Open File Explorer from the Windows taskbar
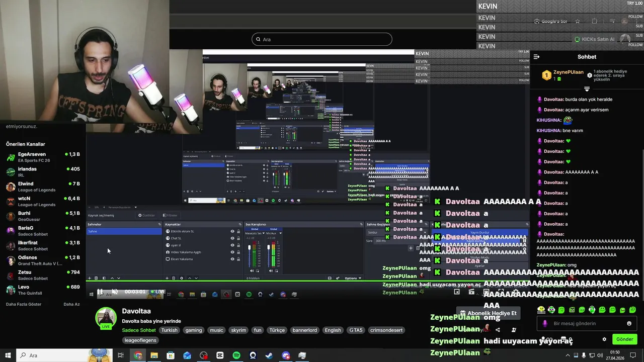This screenshot has height=362, width=644. tap(154, 355)
